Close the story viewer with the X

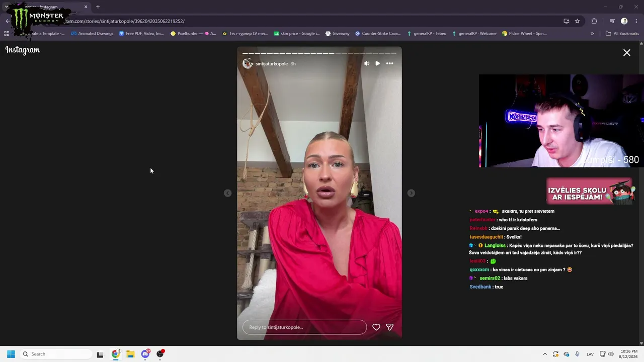pyautogui.click(x=627, y=52)
